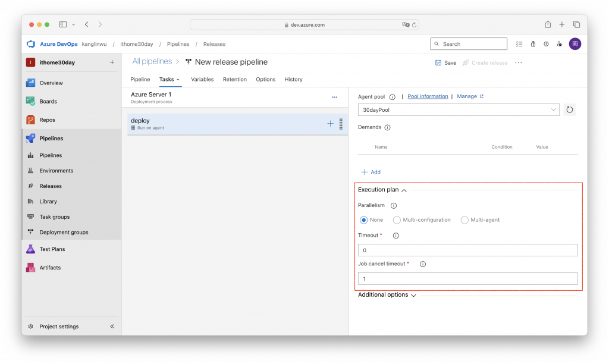Viewport: 609px width, 364px height.
Task: Open Test Plans from sidebar
Action: (x=52, y=249)
